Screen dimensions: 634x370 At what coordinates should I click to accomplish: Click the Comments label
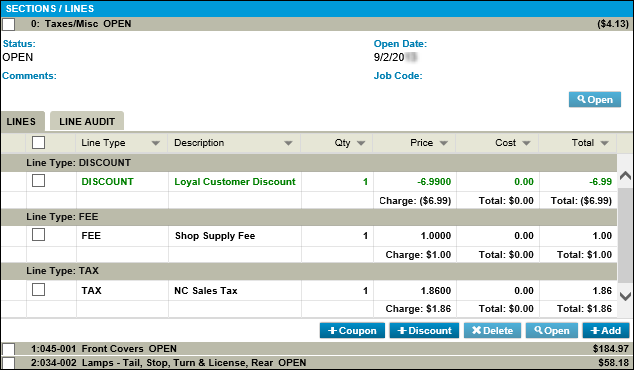tap(30, 76)
